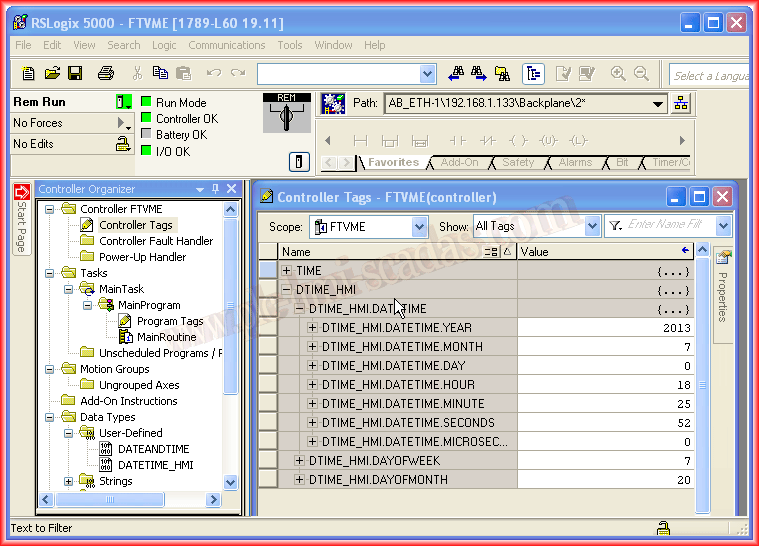
Task: Expand the DTIME_HMI.DAYOFWEEK tag
Action: (300, 461)
